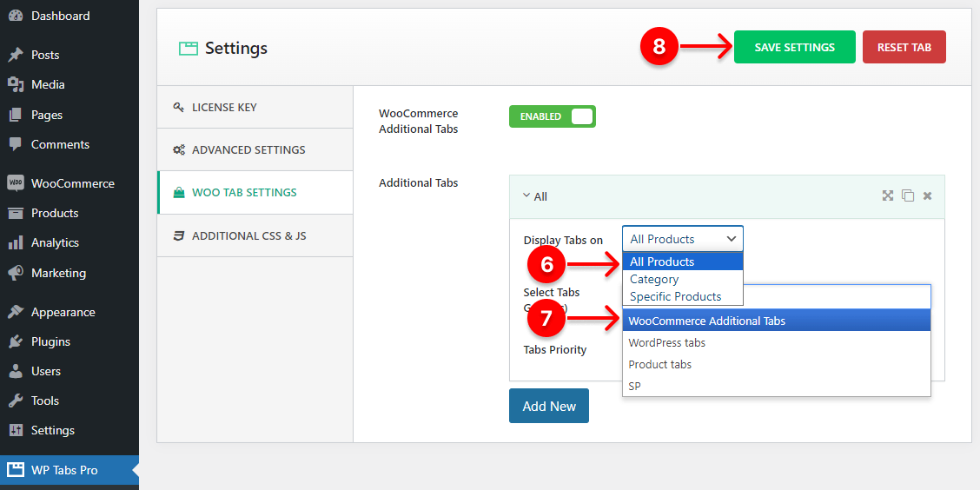Choose Category option
The width and height of the screenshot is (980, 490).
[683, 280]
